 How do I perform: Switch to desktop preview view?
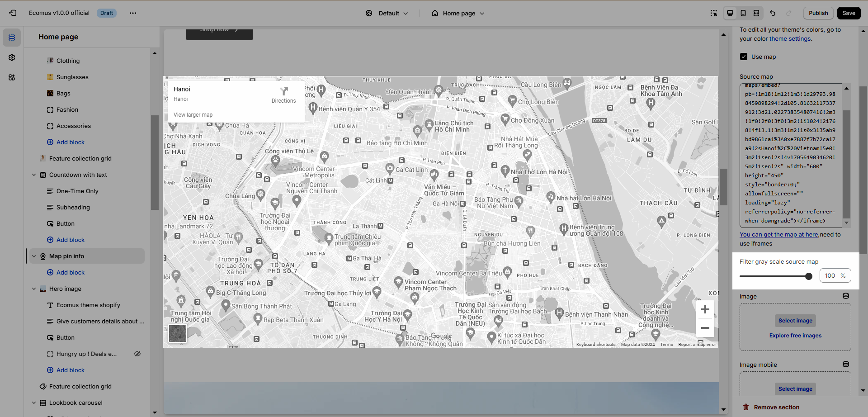(730, 13)
